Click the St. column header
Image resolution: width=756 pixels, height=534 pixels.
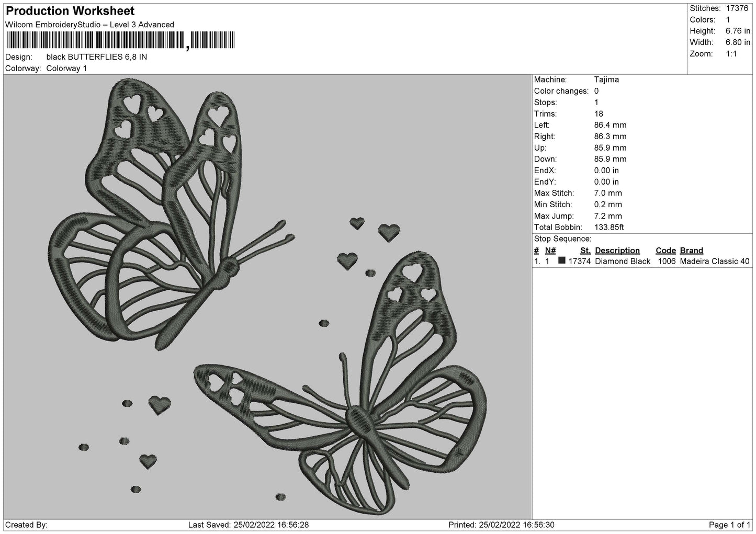pyautogui.click(x=585, y=251)
